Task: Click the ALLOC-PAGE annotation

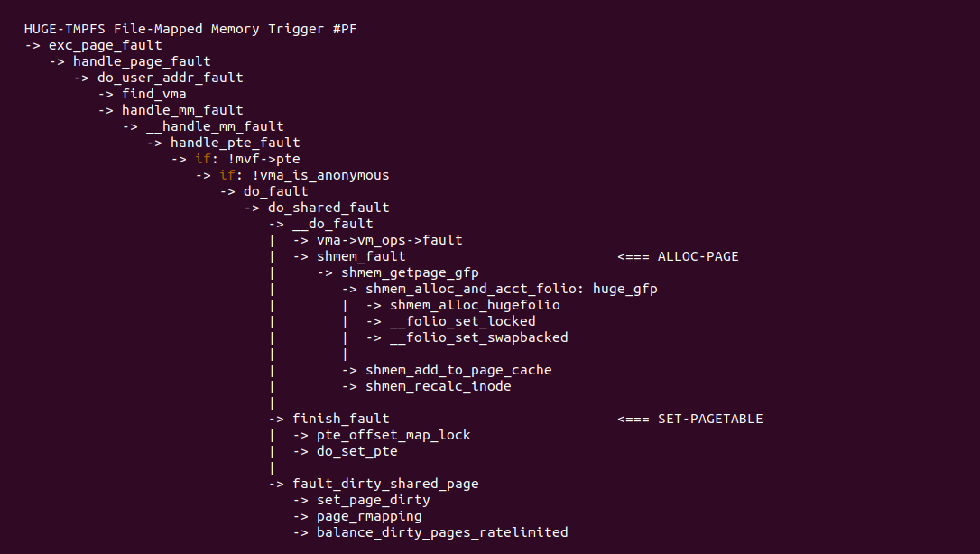Action: point(698,256)
